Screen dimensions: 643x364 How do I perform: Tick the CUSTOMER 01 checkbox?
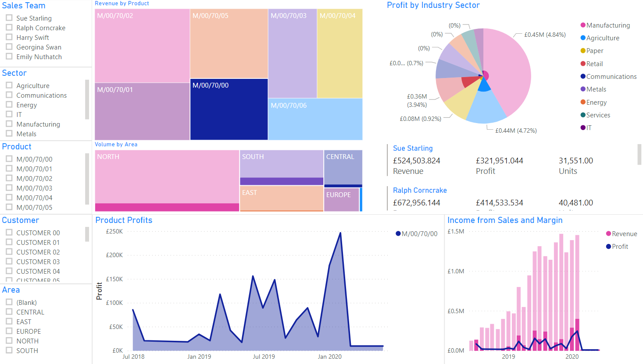click(9, 242)
